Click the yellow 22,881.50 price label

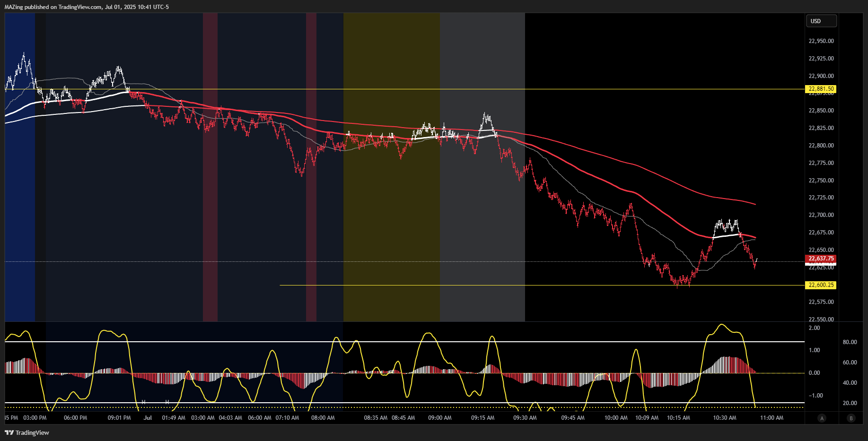(821, 89)
